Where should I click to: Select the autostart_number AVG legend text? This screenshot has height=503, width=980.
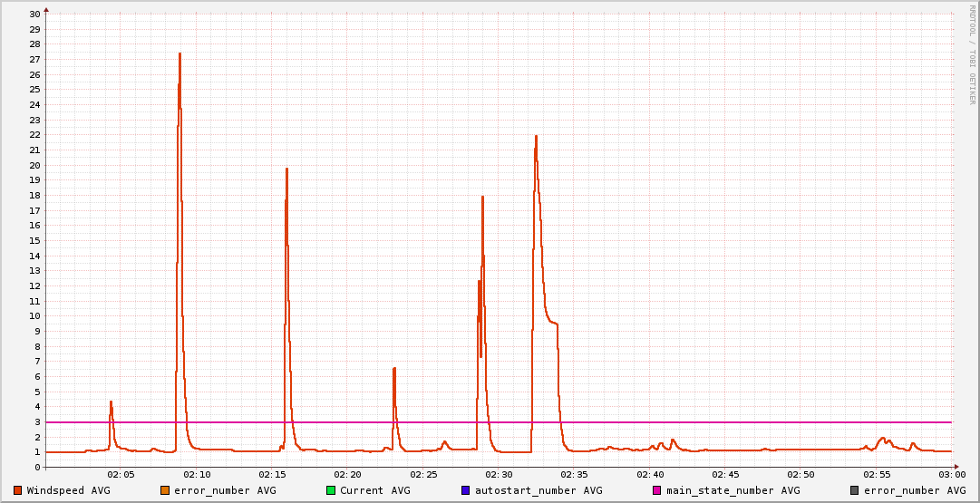(x=539, y=490)
